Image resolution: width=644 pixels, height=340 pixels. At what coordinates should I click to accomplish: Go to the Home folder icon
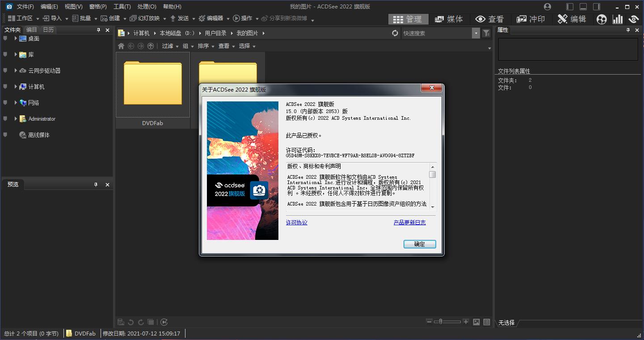pyautogui.click(x=121, y=46)
